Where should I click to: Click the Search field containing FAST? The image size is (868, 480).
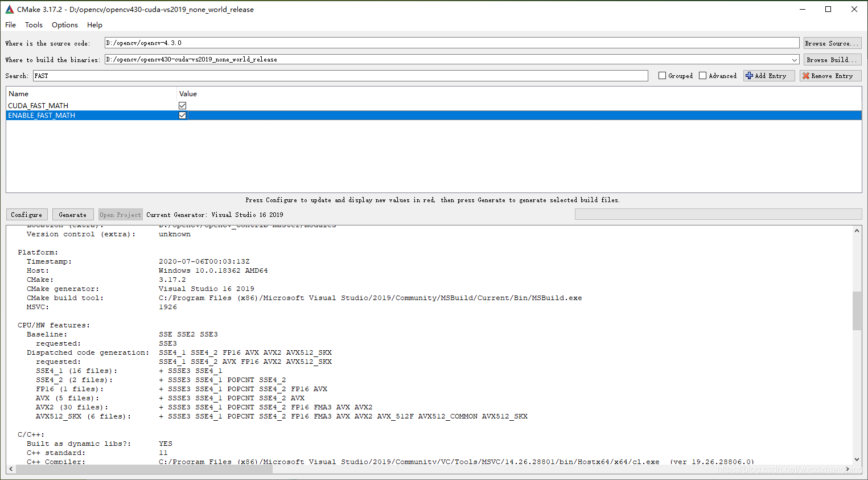[x=340, y=76]
